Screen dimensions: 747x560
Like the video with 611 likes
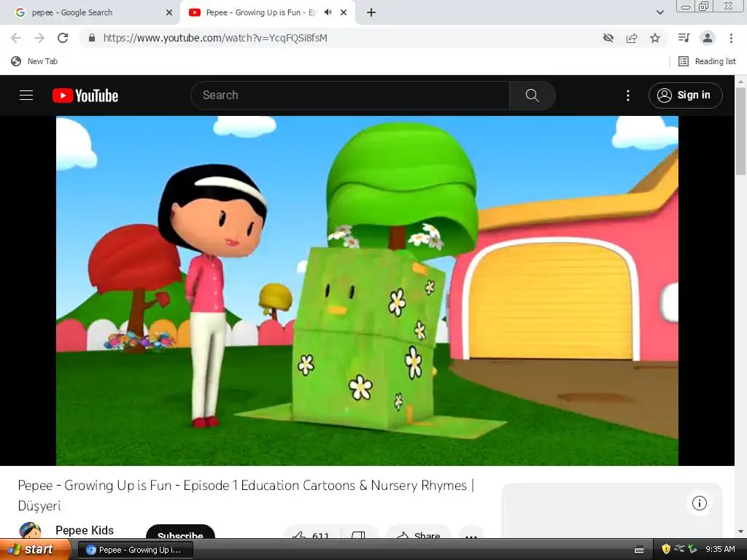coord(312,532)
